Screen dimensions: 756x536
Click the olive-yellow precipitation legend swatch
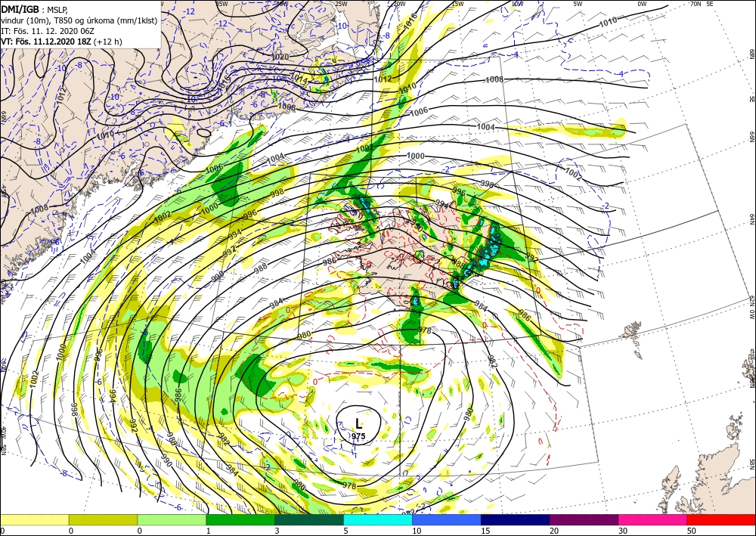103,519
